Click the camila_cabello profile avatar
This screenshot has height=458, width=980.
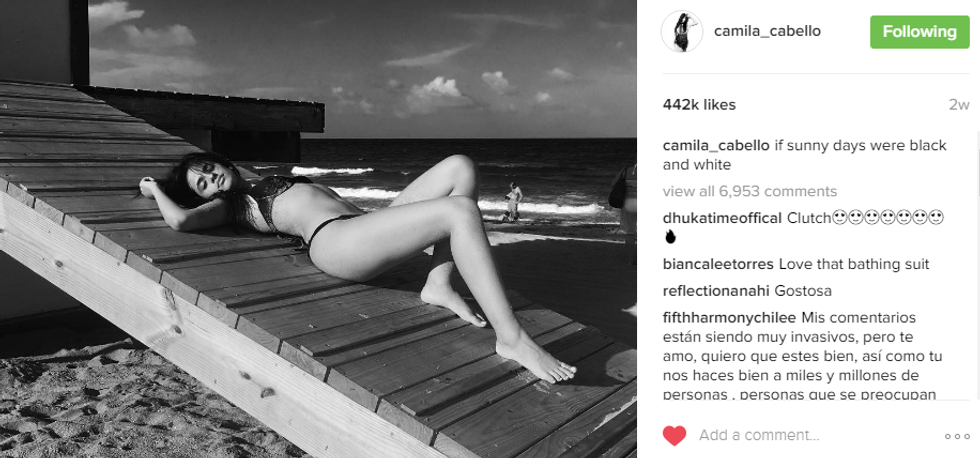point(682,31)
